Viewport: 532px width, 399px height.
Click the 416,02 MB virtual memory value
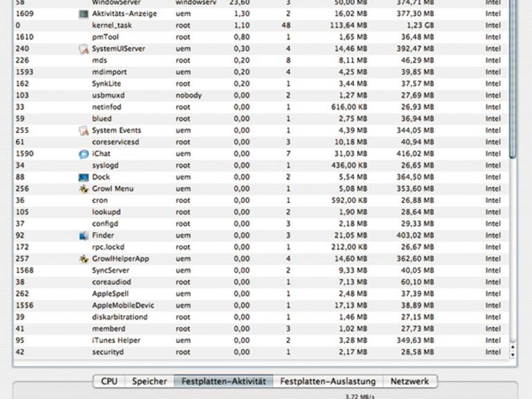point(415,154)
